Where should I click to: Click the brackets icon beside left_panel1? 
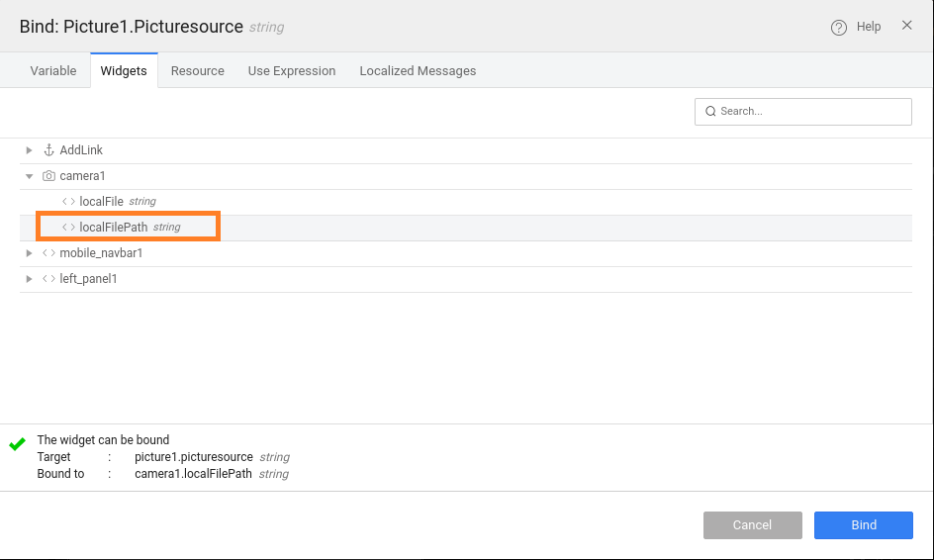coord(48,279)
